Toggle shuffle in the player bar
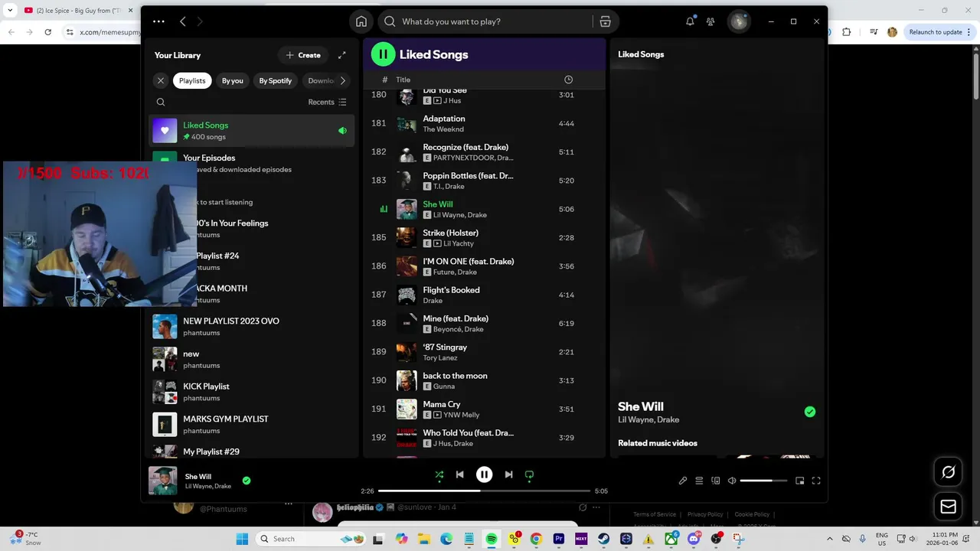Screen dimensions: 980x551 pyautogui.click(x=439, y=474)
